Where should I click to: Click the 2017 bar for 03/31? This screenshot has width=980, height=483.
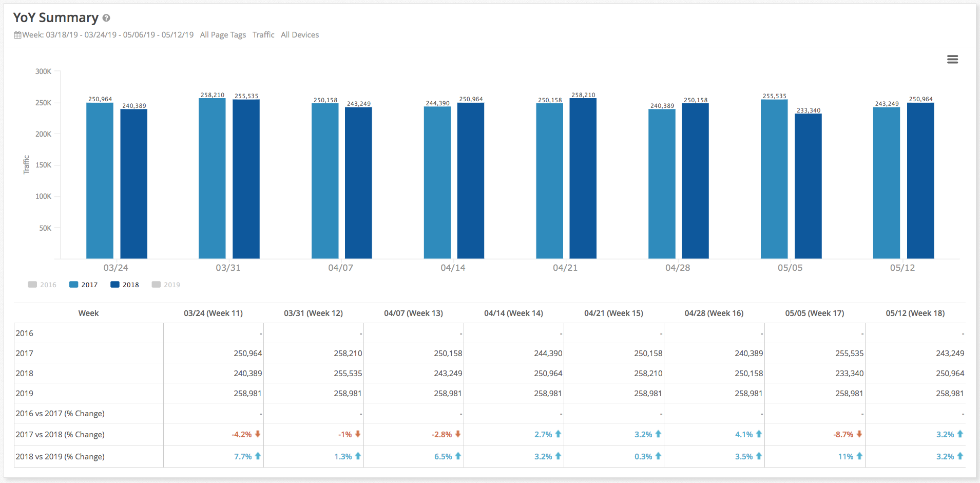click(x=212, y=178)
